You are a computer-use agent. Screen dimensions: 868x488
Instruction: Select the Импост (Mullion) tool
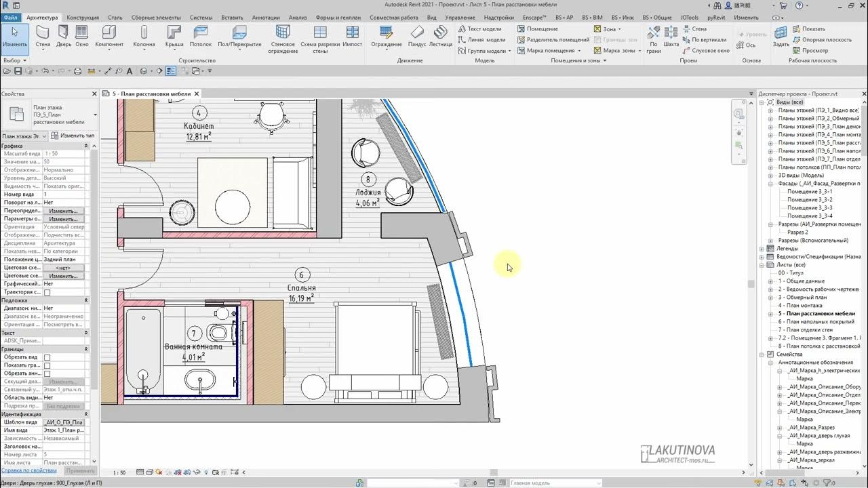353,37
